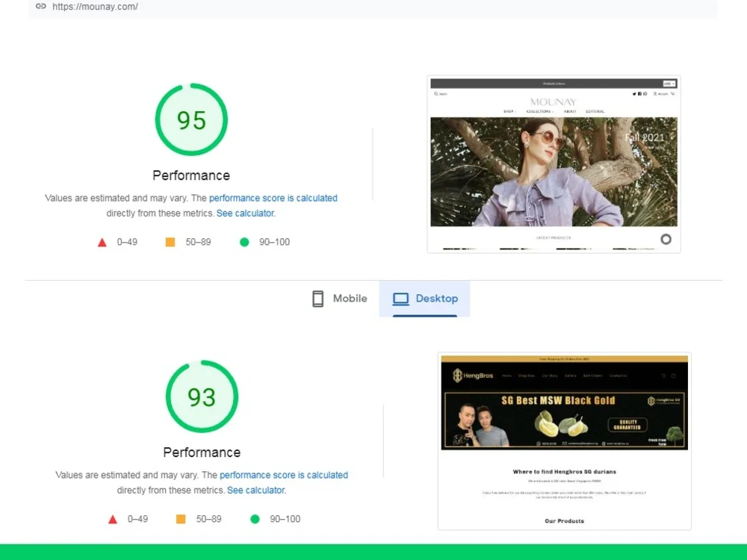Click the red triangle 0–49 legend icon under 95
Screen dimensions: 747x560
coord(102,243)
